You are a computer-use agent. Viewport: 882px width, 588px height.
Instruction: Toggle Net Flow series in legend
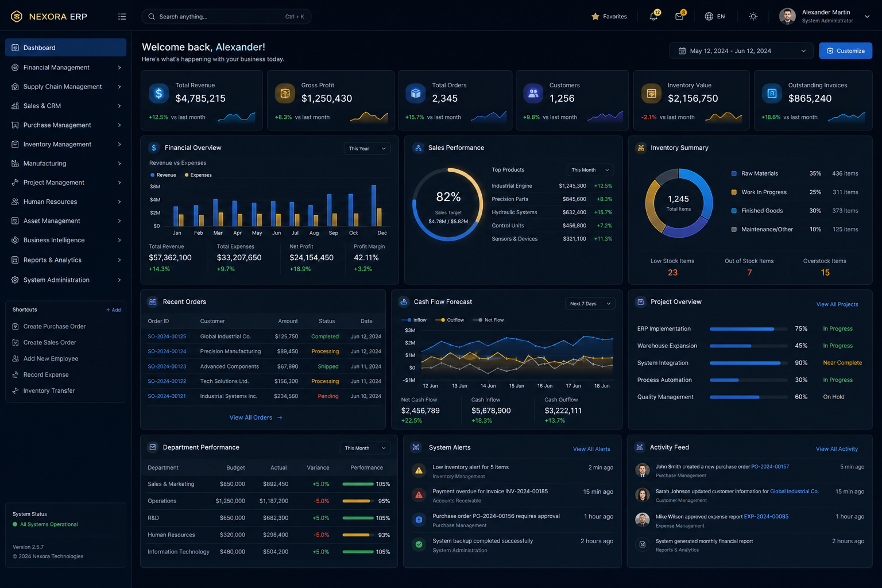point(488,320)
